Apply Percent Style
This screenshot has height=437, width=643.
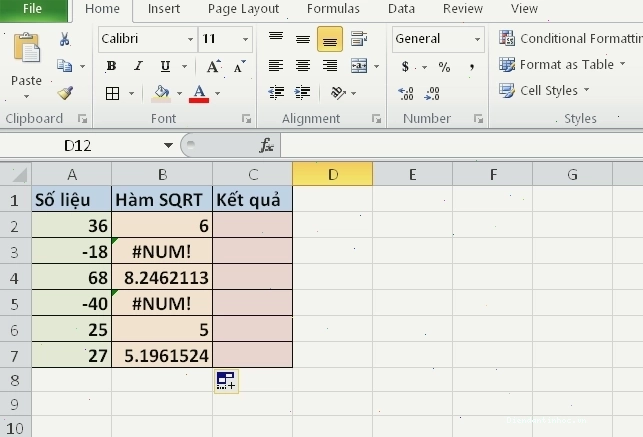(445, 66)
